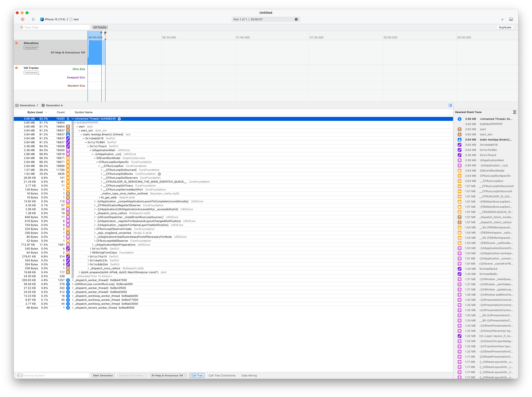532x397 pixels.
Task: Click the track filter icon
Action: point(21,27)
